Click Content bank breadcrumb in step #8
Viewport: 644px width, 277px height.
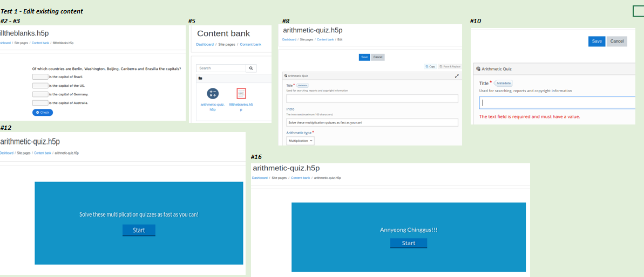click(326, 40)
